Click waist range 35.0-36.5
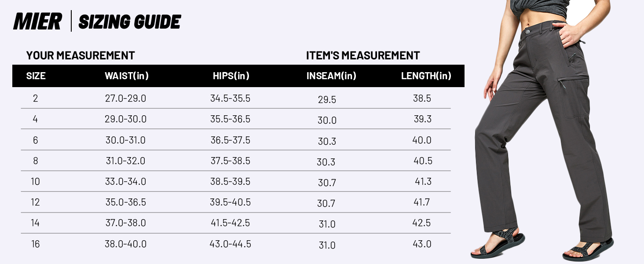The height and width of the screenshot is (264, 644). 126,202
